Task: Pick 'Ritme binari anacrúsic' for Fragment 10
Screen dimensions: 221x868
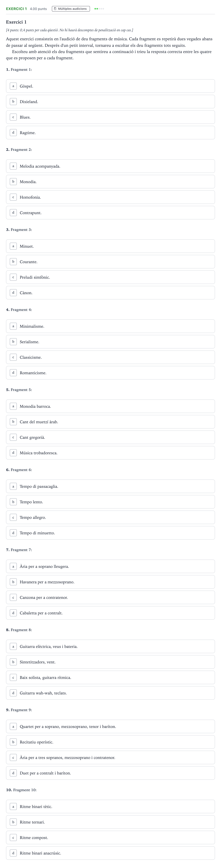Action: click(110, 853)
